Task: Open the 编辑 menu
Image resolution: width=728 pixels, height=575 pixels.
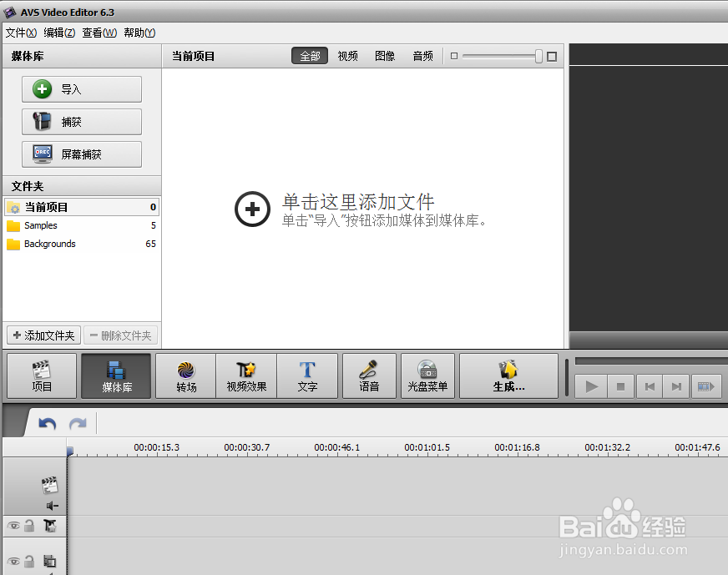Action: (59, 33)
